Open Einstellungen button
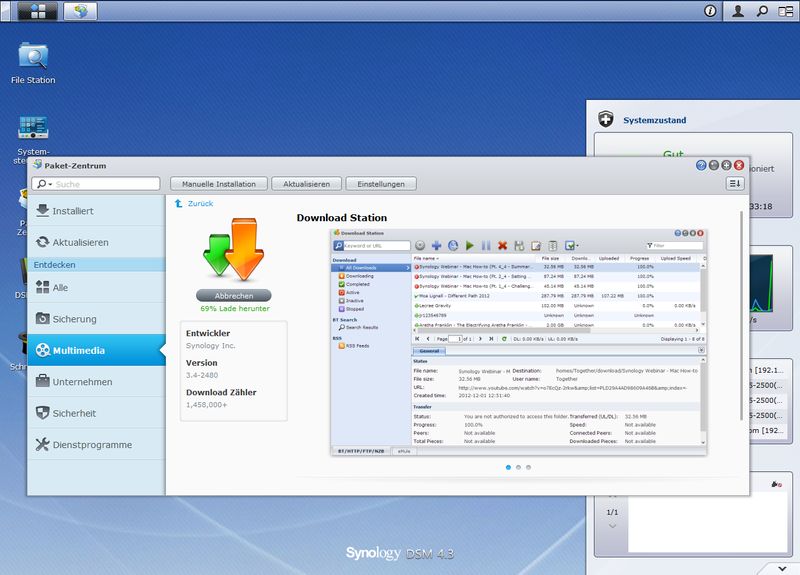 (x=381, y=184)
